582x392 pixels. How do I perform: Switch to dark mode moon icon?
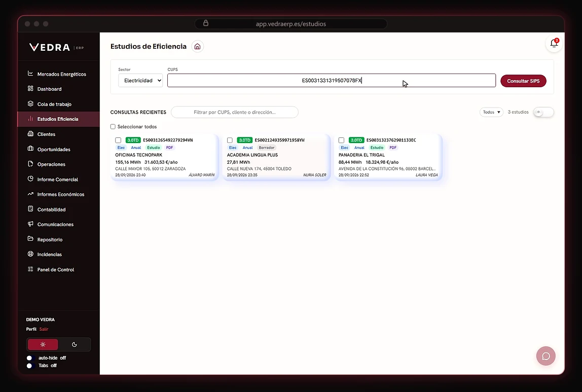(74, 344)
